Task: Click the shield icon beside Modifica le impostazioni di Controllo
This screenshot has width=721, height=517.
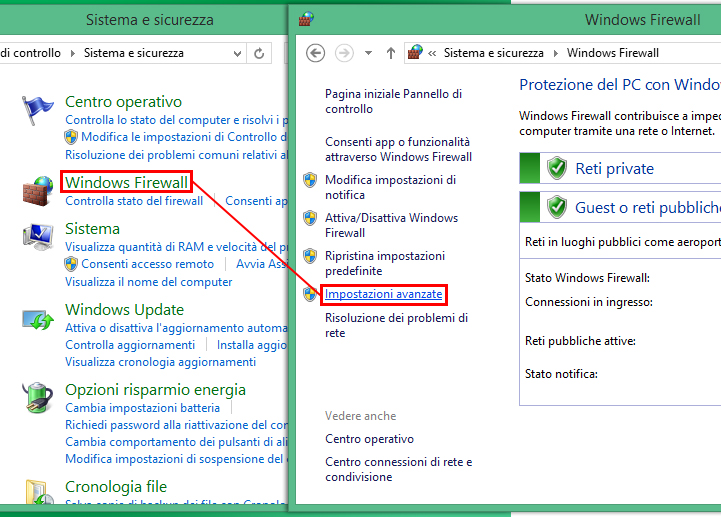Action: pos(71,137)
